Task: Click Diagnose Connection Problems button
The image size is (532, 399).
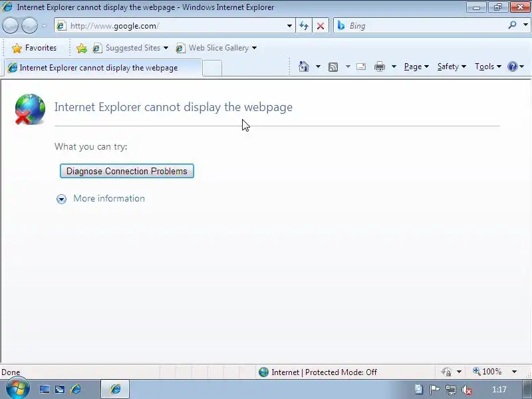Action: (127, 171)
